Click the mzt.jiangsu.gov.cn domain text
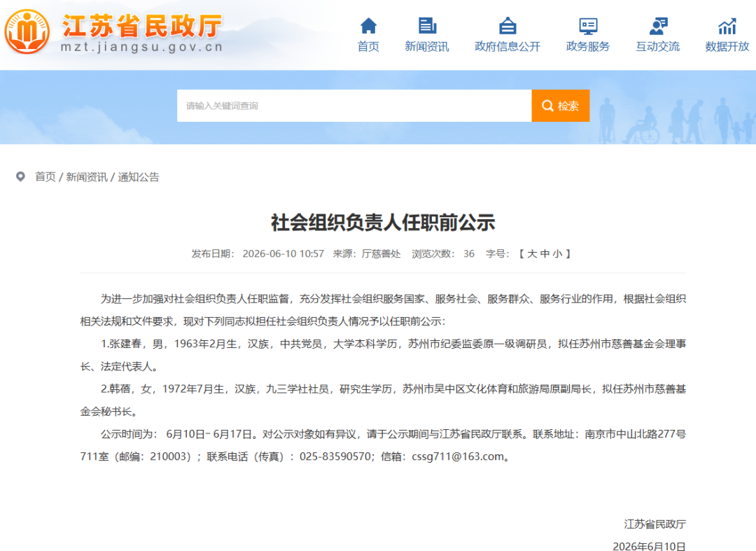The image size is (756, 551). coord(141,47)
